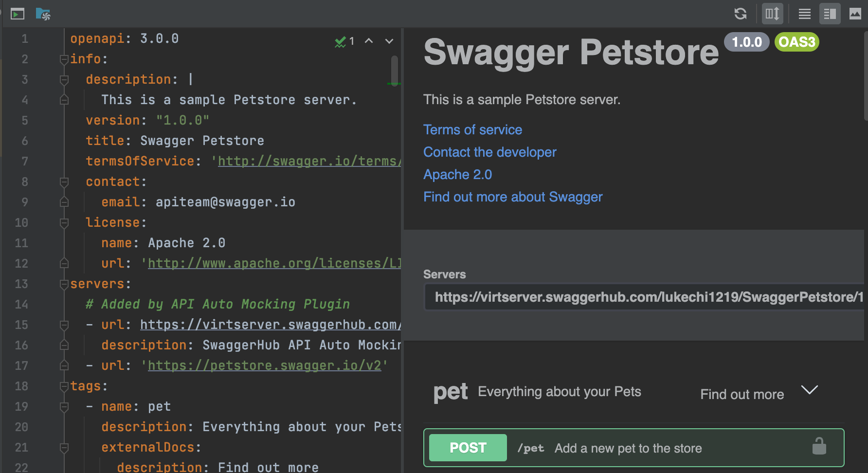Collapse the license block fold marker
Screen dimensions: 868x473
click(64, 223)
